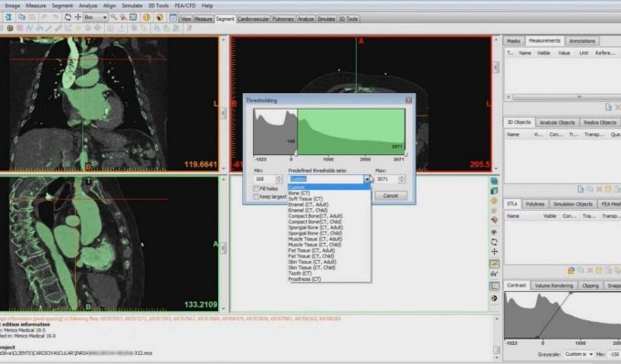
Task: Click the layout window icon before View tab
Action: pos(174,17)
